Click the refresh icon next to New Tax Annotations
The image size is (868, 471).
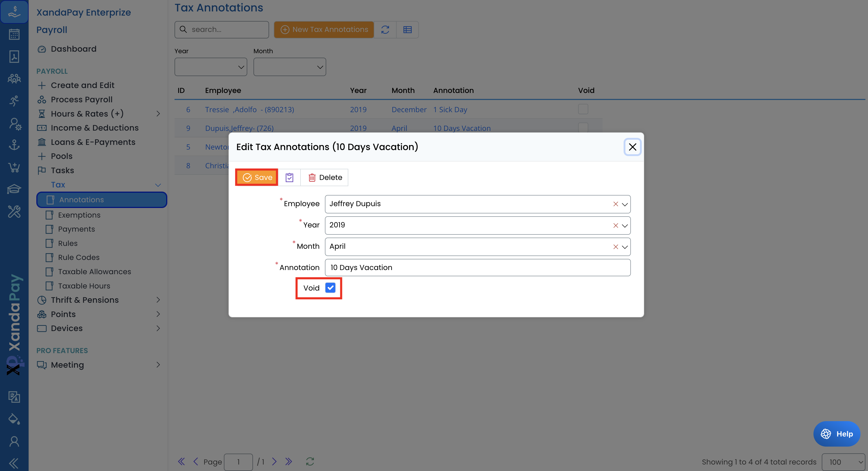[385, 30]
